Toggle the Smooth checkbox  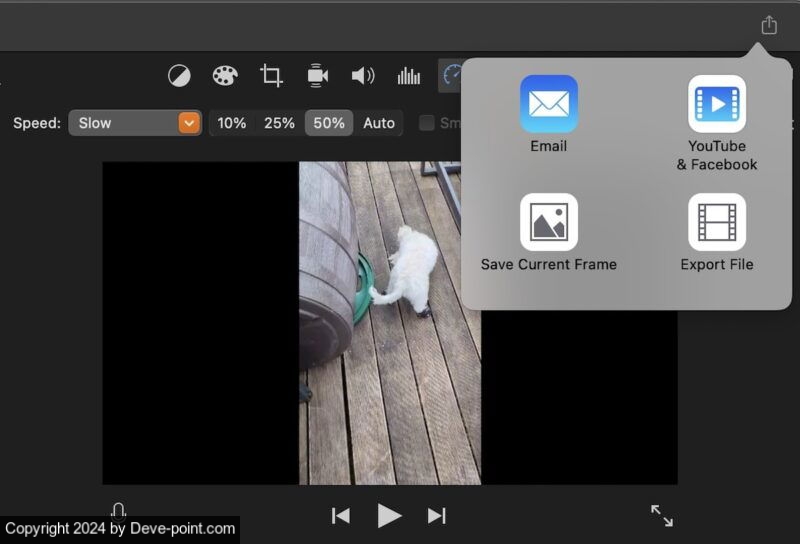point(427,123)
